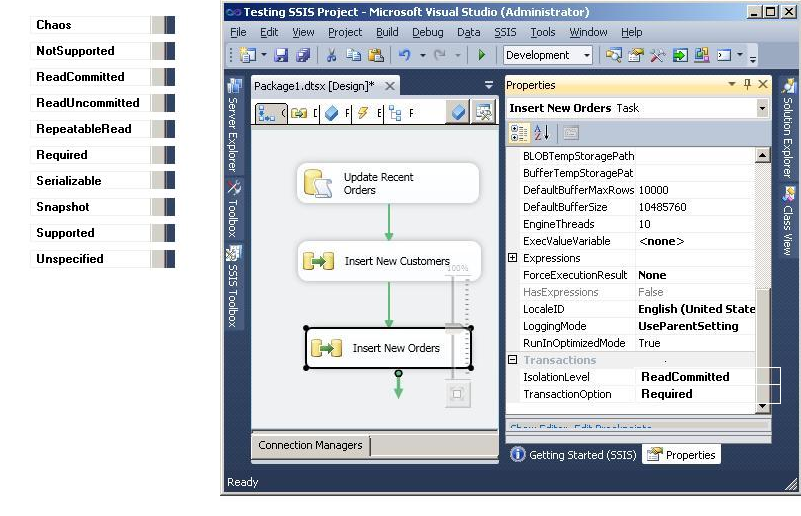The image size is (801, 516).
Task: Click the Properties scrollbar down arrow
Action: click(x=762, y=406)
